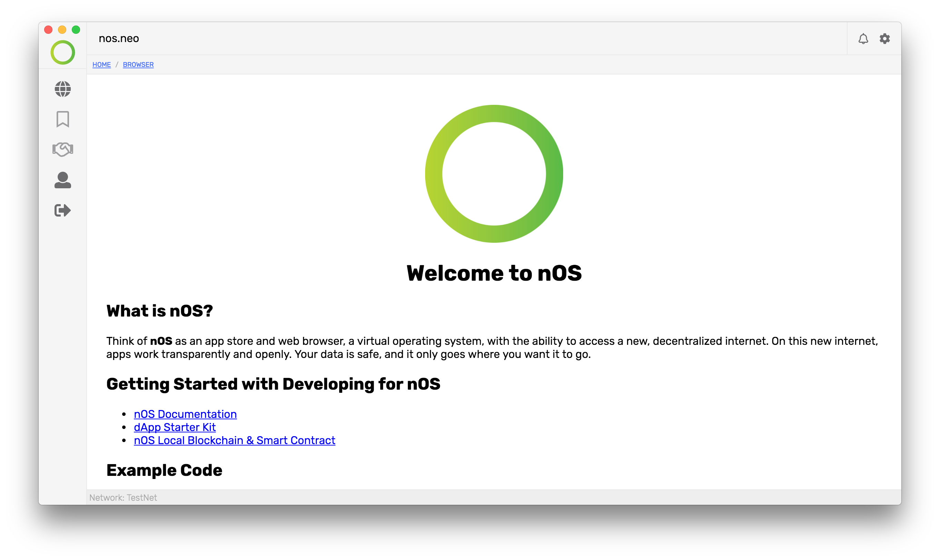Open notifications bell icon
The image size is (940, 560).
(x=863, y=39)
